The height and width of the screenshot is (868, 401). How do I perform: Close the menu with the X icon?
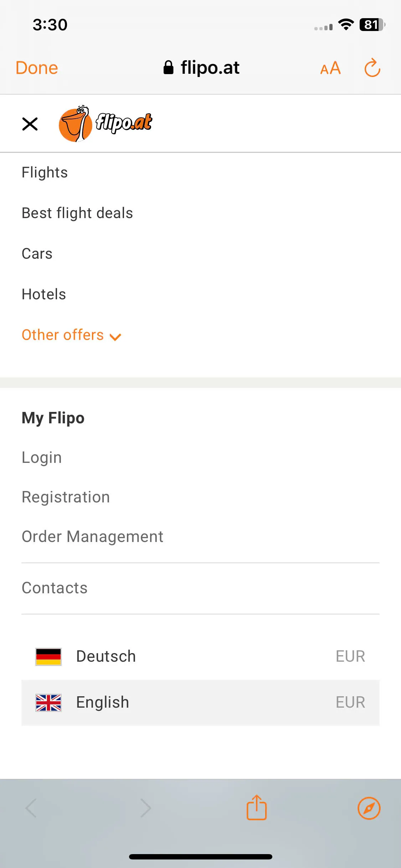(x=30, y=124)
